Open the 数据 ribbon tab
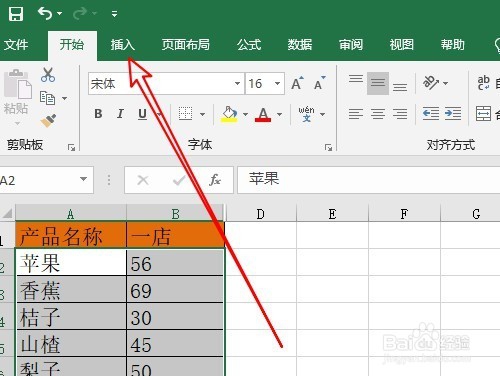The width and height of the screenshot is (500, 376). click(300, 44)
